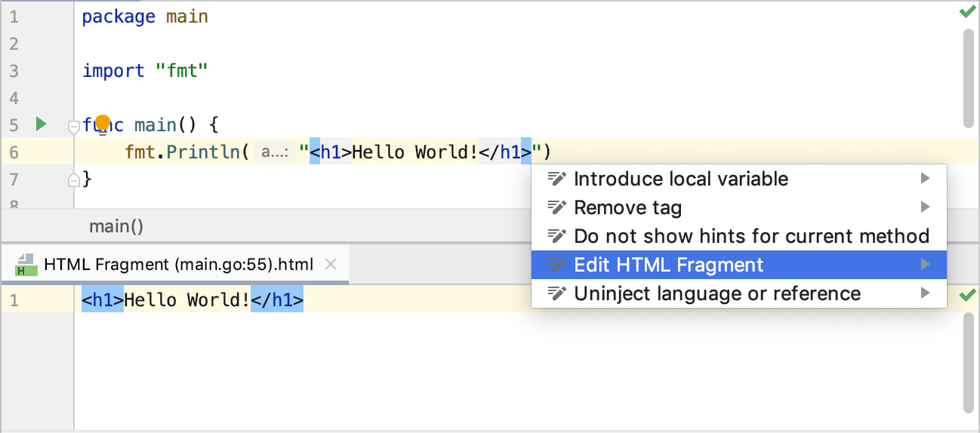Click the pencil icon beside Uninject language
Screen dimensions: 980x433
click(556, 293)
